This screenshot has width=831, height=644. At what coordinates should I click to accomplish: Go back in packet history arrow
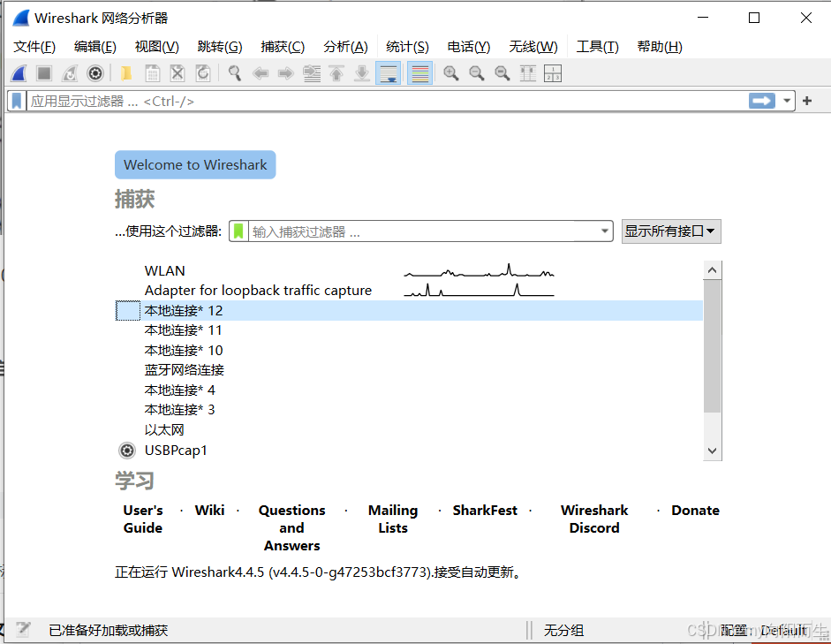point(261,73)
